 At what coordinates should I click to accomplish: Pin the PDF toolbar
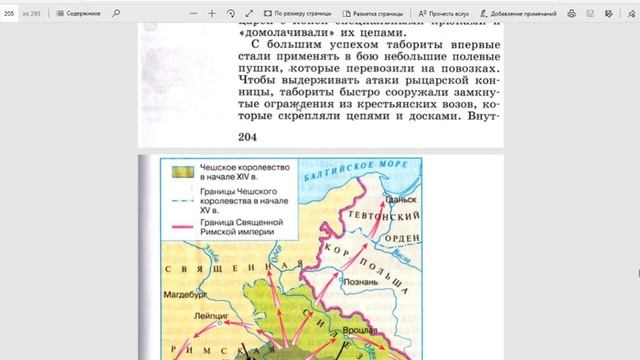631,13
